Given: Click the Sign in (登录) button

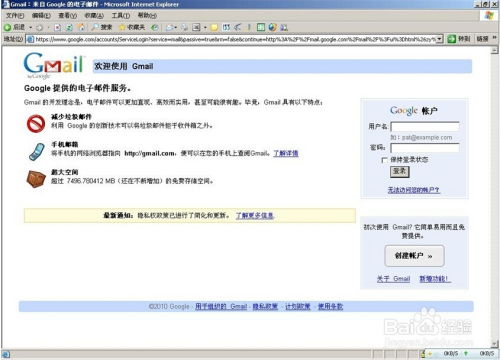Looking at the screenshot, I should point(399,172).
